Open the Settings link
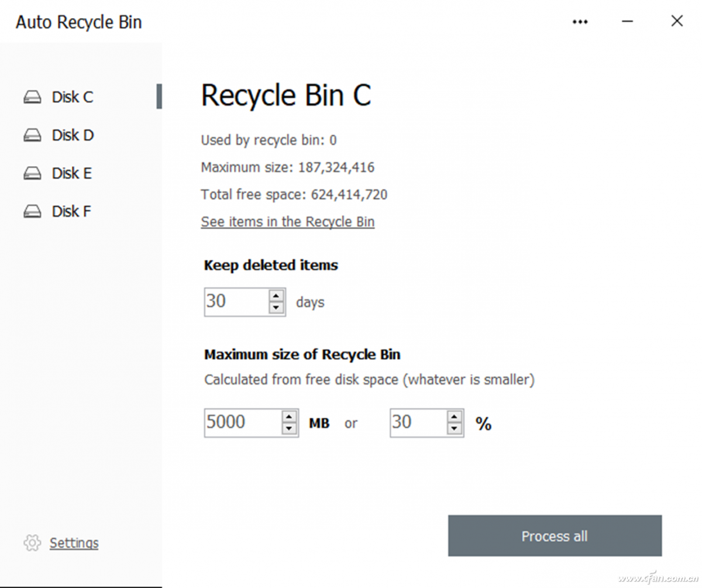This screenshot has width=702, height=588. click(x=74, y=543)
